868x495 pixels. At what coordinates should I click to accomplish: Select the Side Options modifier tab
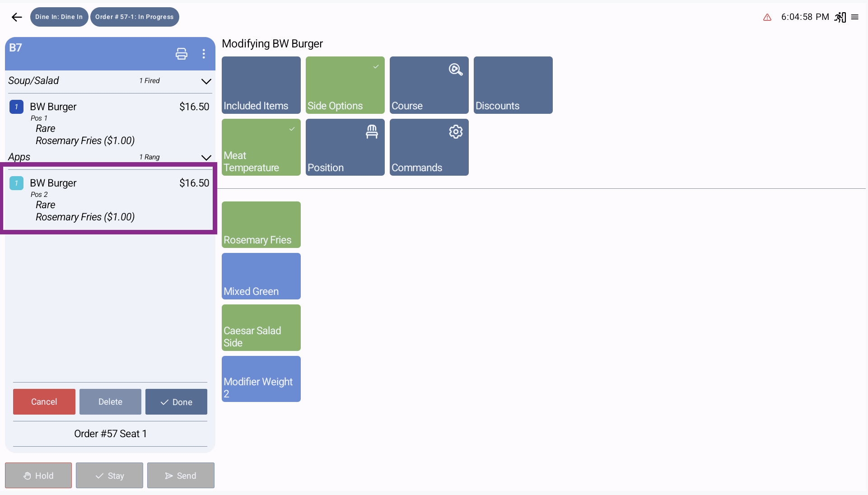coord(345,85)
